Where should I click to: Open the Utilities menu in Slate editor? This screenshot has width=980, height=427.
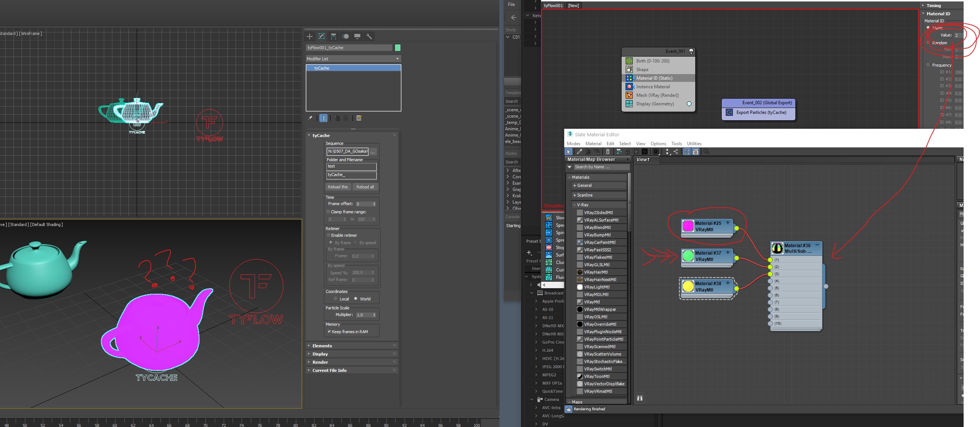tap(694, 144)
